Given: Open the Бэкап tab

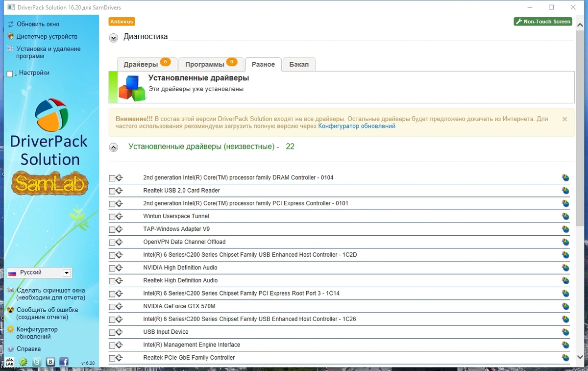Looking at the screenshot, I should (x=299, y=64).
